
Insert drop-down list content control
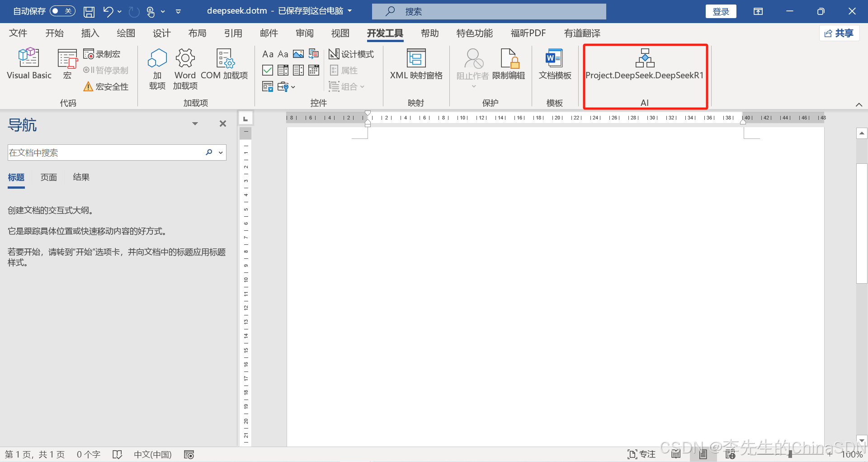pyautogui.click(x=298, y=70)
